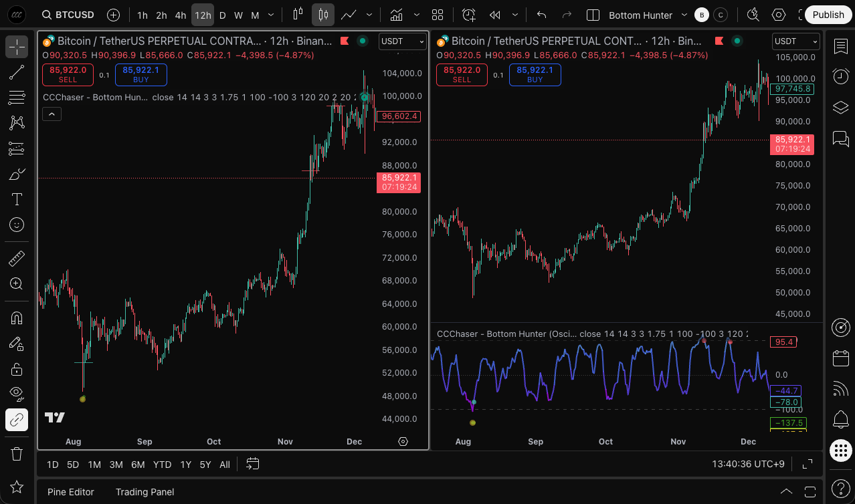This screenshot has width=855, height=504.
Task: Open the Indicators chart icon
Action: (x=396, y=15)
